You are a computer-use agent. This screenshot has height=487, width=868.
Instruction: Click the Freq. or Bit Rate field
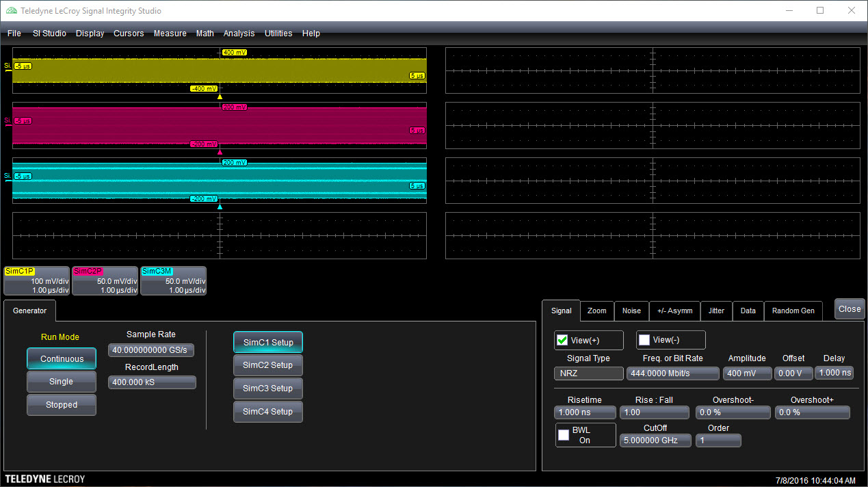tap(673, 373)
